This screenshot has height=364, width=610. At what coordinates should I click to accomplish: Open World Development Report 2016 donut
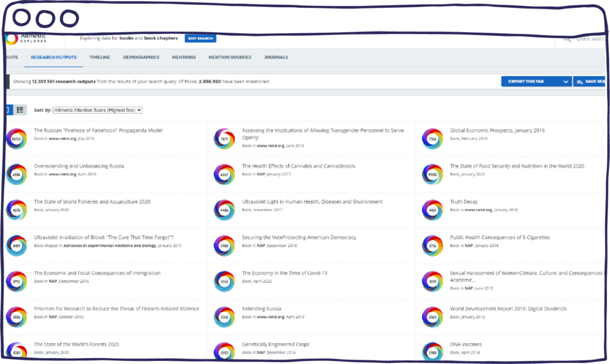click(432, 317)
